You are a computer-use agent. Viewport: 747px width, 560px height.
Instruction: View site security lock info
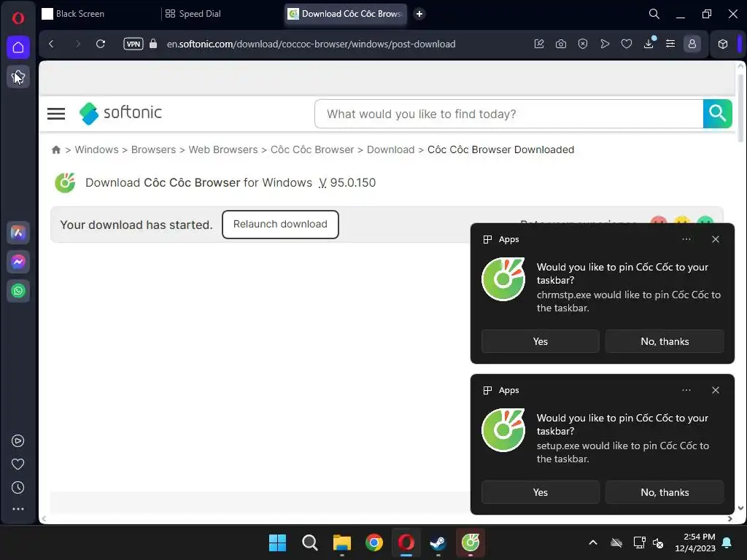(153, 44)
